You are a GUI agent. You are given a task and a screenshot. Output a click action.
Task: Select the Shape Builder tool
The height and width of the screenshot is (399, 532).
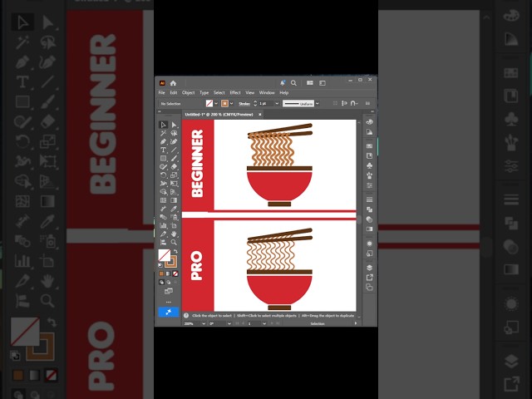pyautogui.click(x=163, y=192)
